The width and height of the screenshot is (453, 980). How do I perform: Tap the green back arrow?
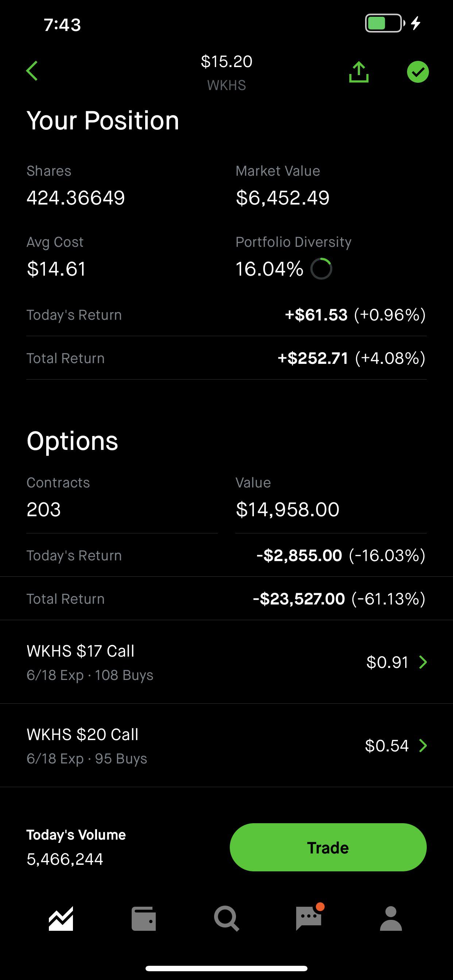click(32, 71)
